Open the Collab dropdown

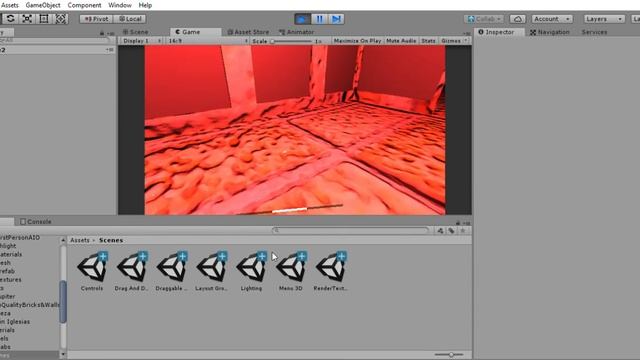[484, 19]
